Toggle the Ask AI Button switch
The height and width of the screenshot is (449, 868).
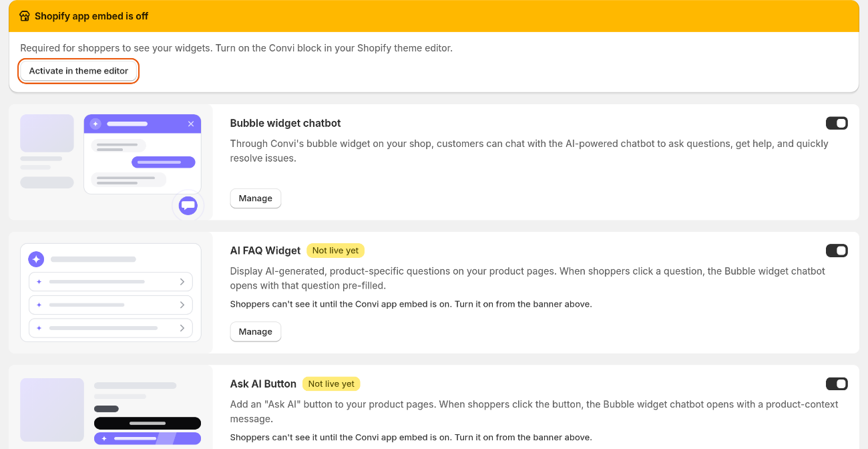coord(837,384)
